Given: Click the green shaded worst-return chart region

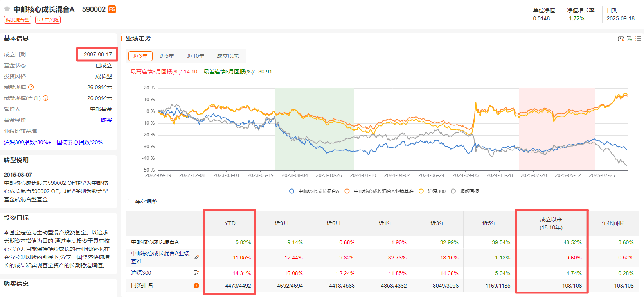Looking at the screenshot, I should point(315,129).
